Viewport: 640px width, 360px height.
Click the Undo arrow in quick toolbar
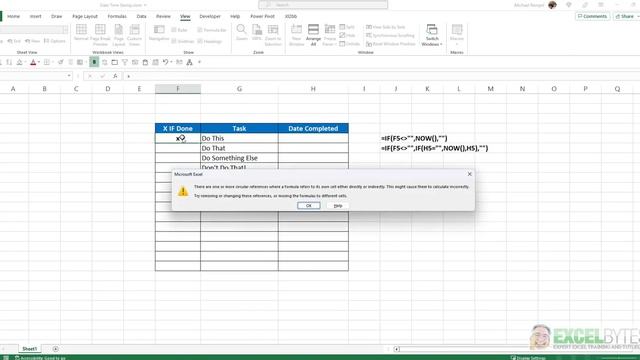click(x=165, y=62)
